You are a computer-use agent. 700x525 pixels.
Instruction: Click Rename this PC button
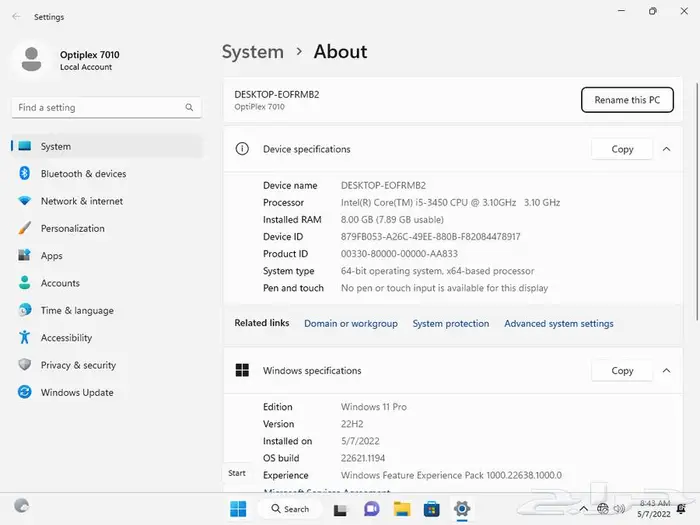627,100
